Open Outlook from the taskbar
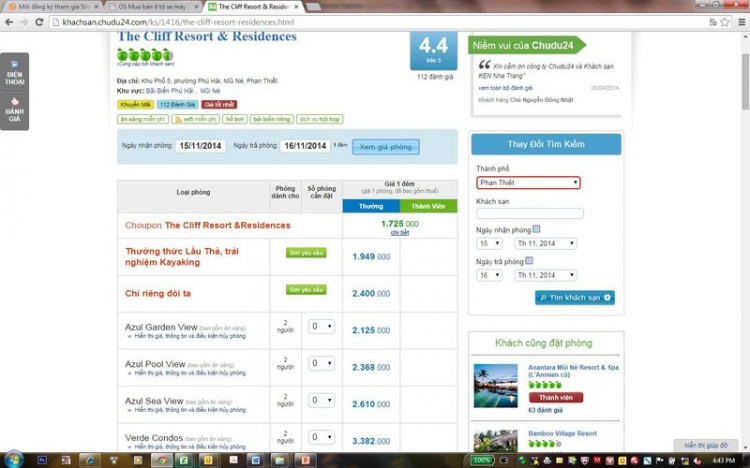Image resolution: width=750 pixels, height=468 pixels. pos(209,460)
